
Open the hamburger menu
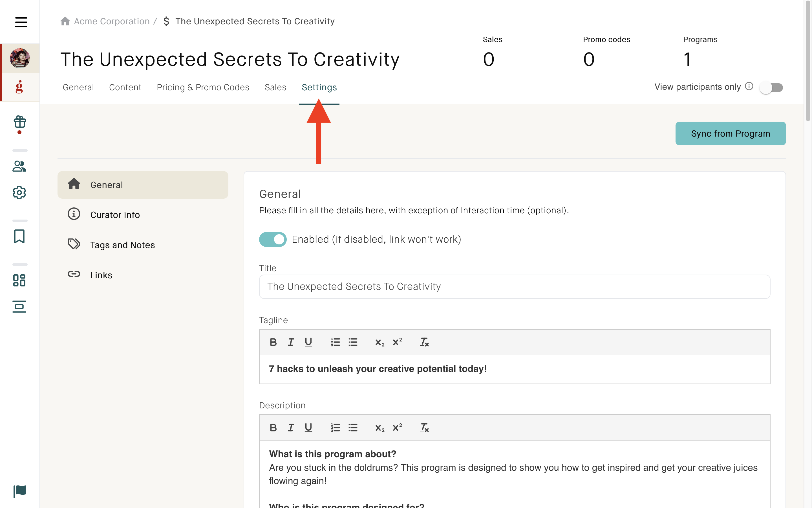[x=21, y=22]
